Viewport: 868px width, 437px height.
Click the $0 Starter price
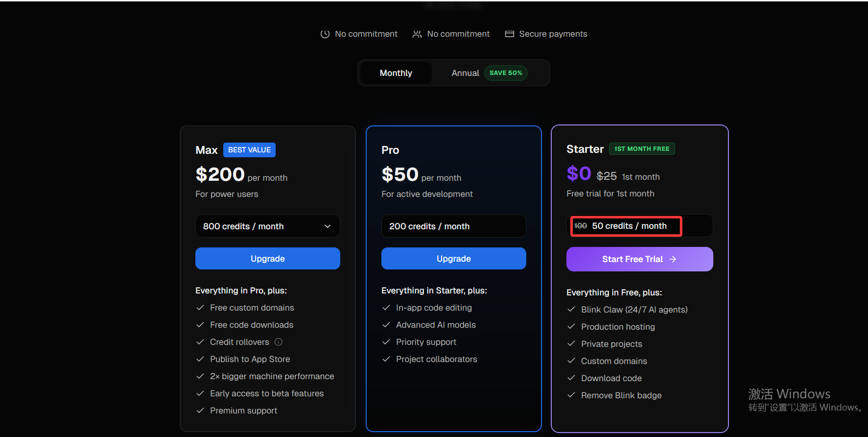[x=579, y=173]
